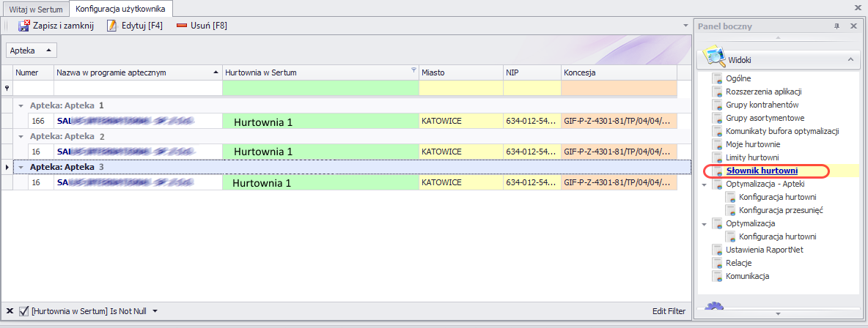The height and width of the screenshot is (328, 868).
Task: Click the Miasto filter row input field
Action: pos(460,88)
